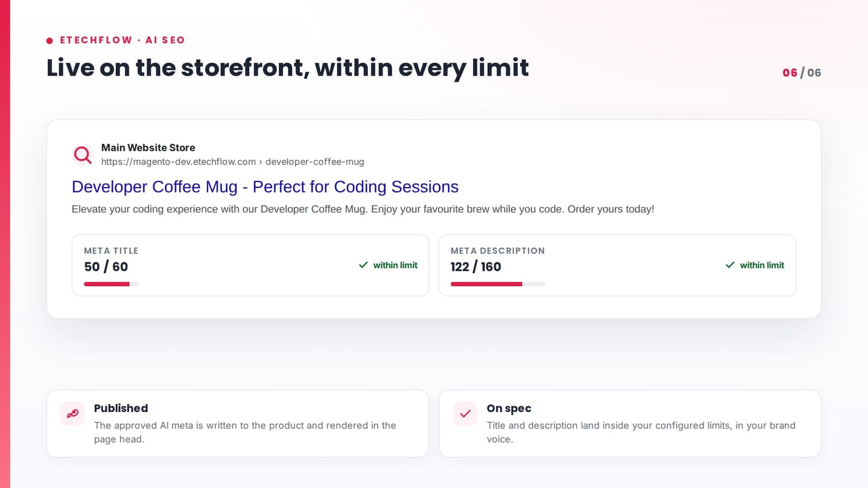Viewport: 868px width, 488px height.
Task: Click the META DESCRIPTION label
Action: point(497,251)
